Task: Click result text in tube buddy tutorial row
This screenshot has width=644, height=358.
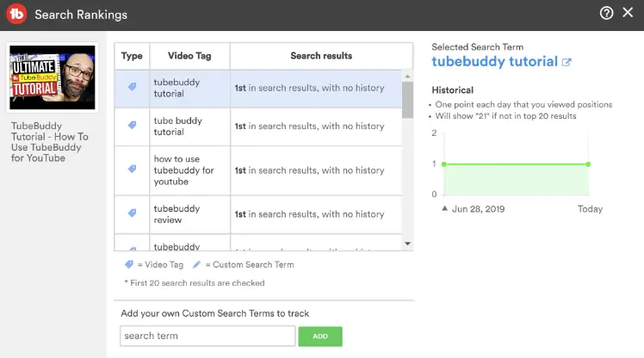Action: [309, 126]
